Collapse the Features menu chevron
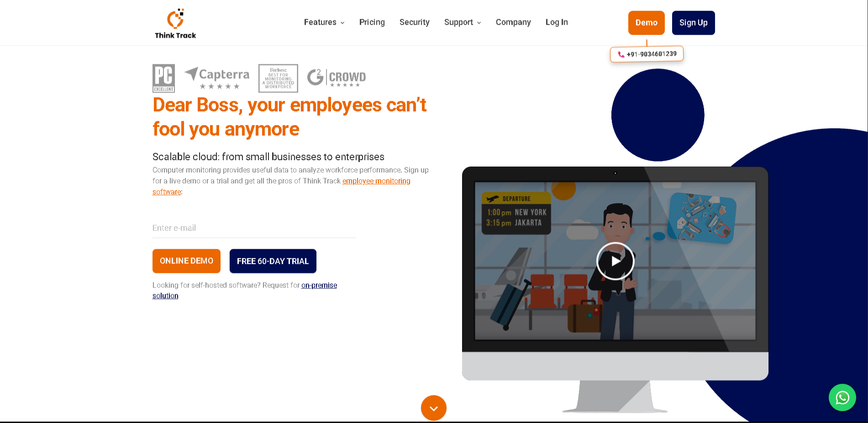This screenshot has height=423, width=868. point(342,22)
